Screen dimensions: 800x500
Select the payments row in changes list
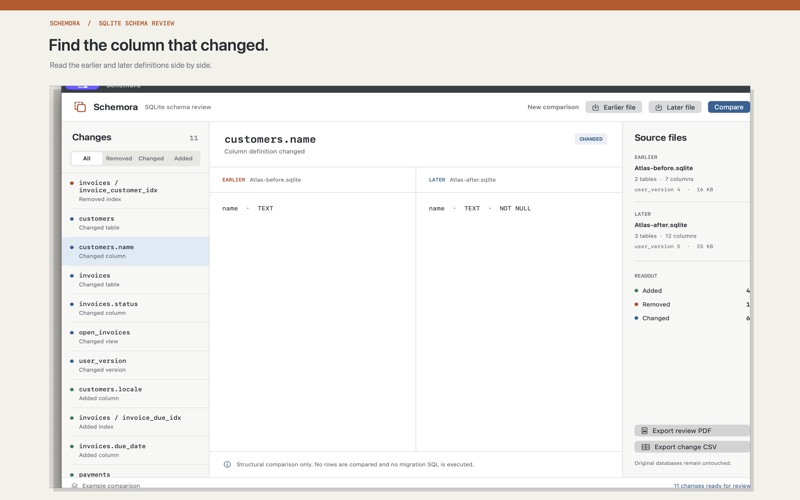point(136,472)
